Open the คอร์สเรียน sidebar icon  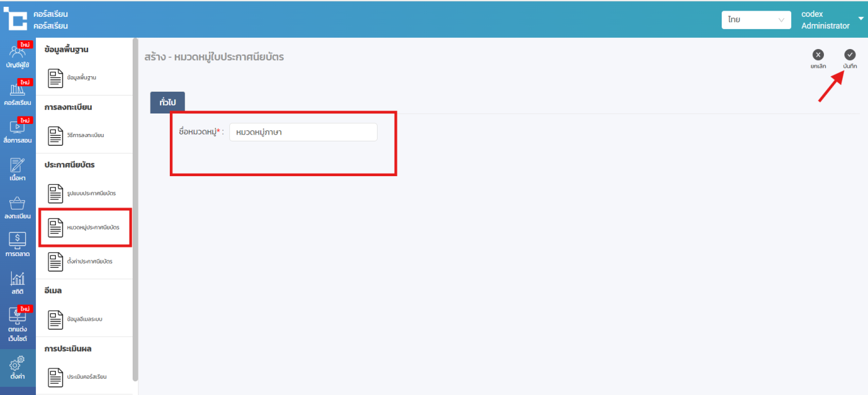click(17, 93)
